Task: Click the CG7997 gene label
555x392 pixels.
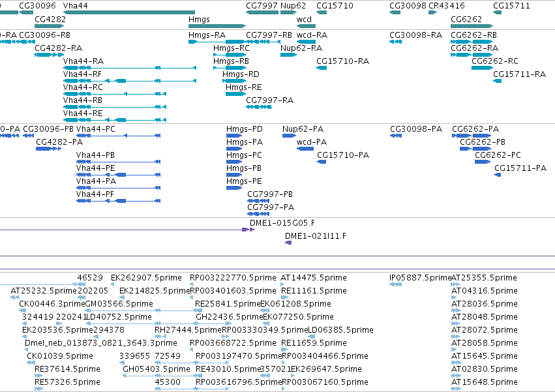Action: coord(262,6)
